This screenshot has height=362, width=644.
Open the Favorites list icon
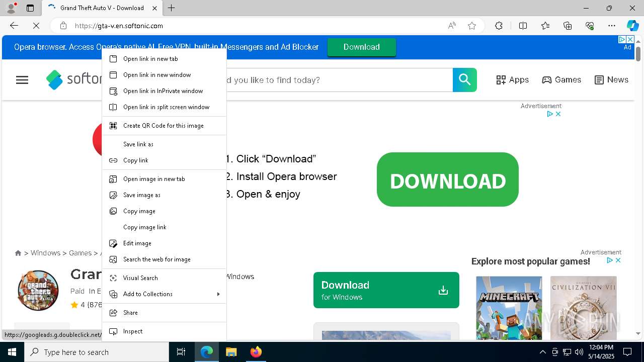coord(545,26)
